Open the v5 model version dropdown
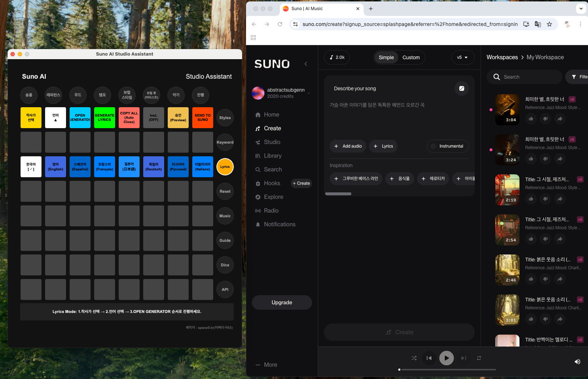 [x=462, y=57]
